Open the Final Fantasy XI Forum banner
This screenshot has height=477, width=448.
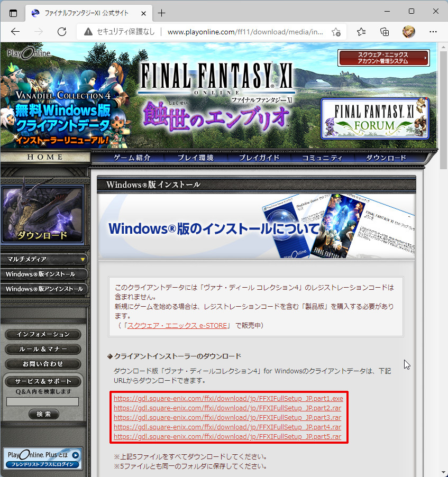click(x=375, y=118)
